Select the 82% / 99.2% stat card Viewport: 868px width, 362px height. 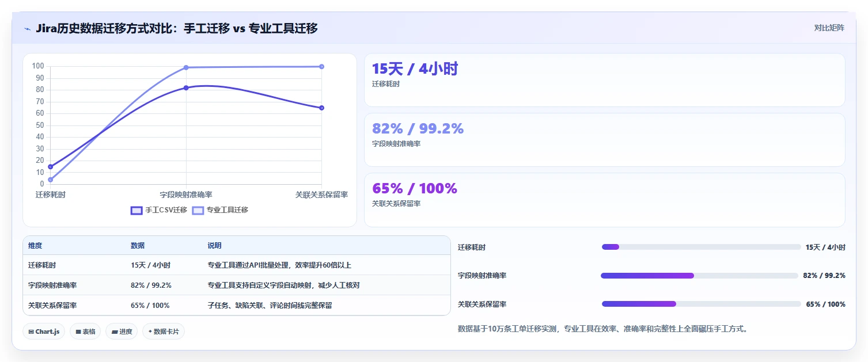coord(604,140)
